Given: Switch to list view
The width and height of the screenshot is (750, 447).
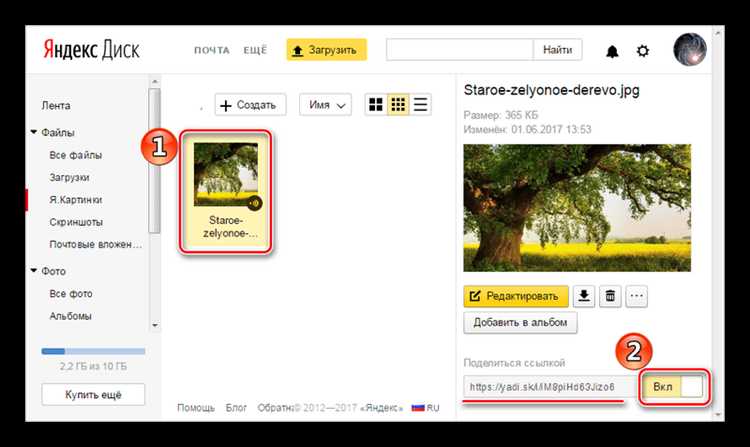Looking at the screenshot, I should [420, 104].
